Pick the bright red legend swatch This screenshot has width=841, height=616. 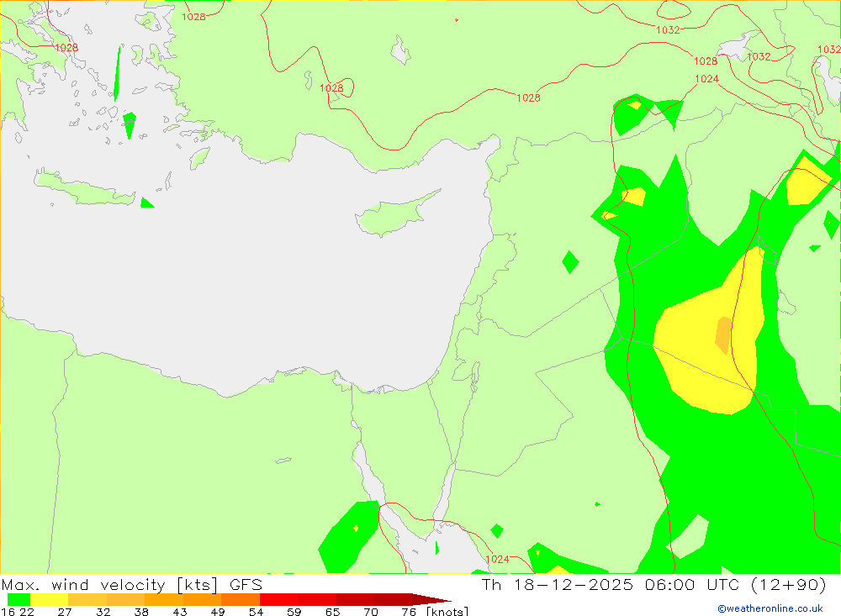pyautogui.click(x=279, y=599)
